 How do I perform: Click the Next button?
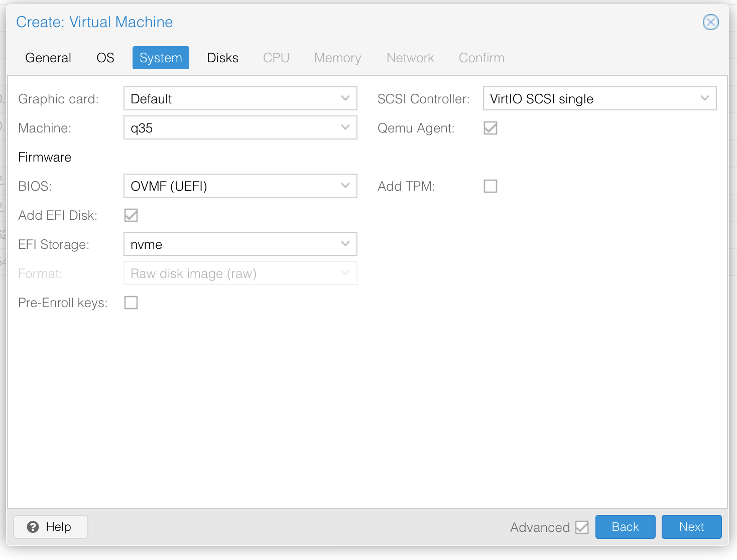691,527
